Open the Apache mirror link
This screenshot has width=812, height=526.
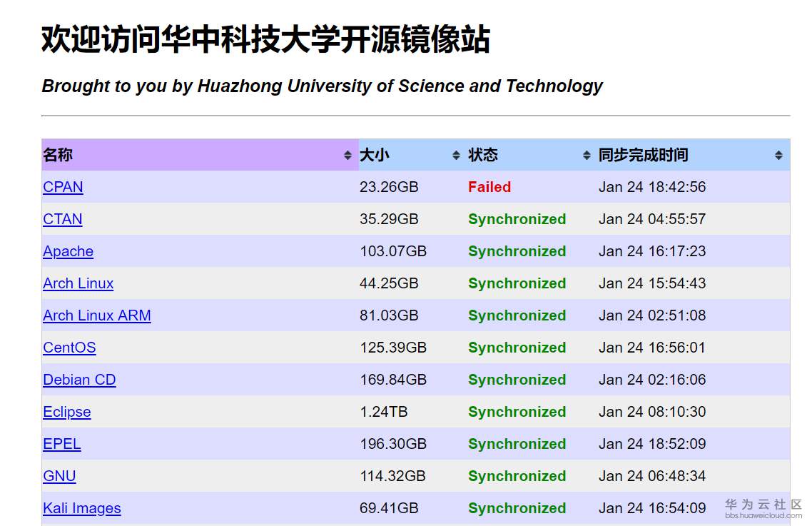(x=68, y=251)
